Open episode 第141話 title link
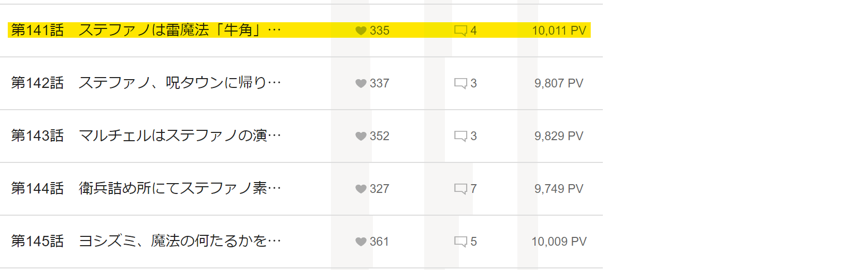 (x=146, y=31)
